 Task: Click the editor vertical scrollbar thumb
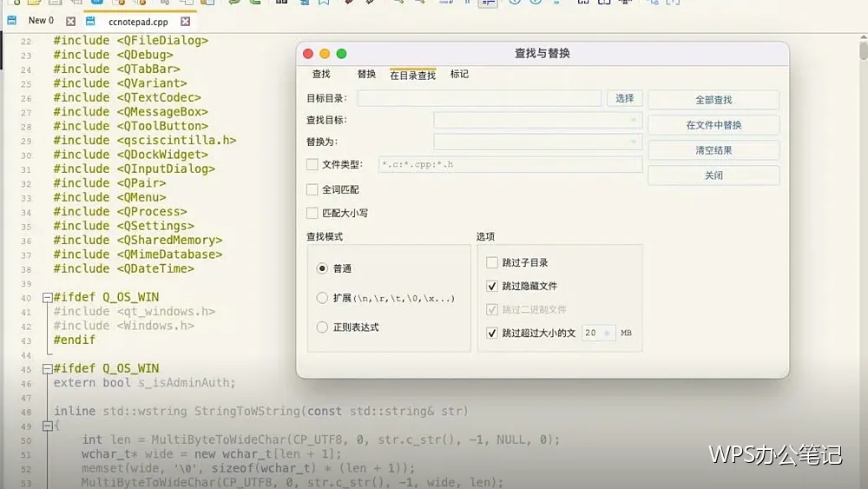tap(864, 51)
